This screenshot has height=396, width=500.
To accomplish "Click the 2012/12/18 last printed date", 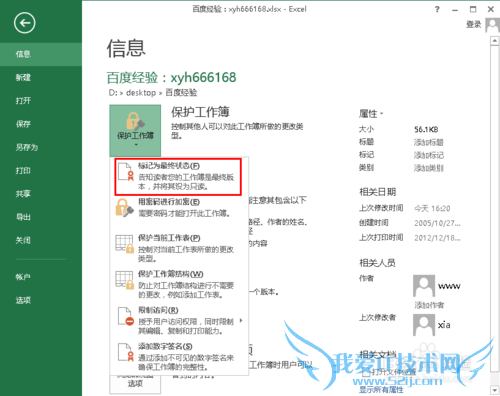I will (437, 238).
